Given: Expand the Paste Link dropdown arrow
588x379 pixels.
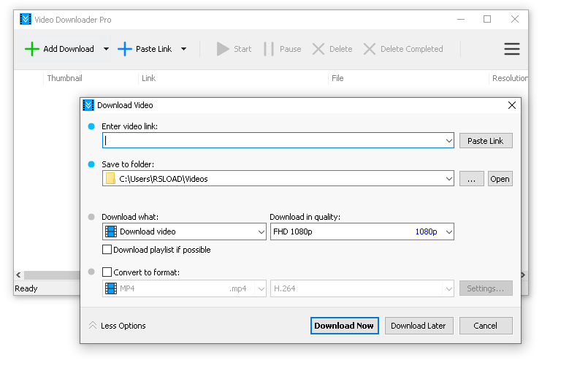Looking at the screenshot, I should coord(183,49).
